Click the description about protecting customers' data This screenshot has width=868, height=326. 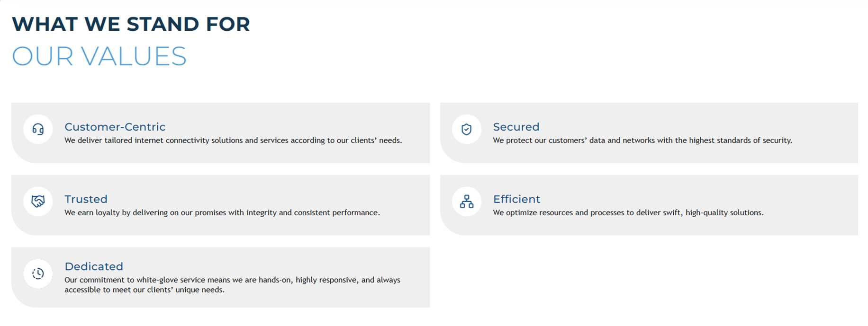[x=642, y=141]
